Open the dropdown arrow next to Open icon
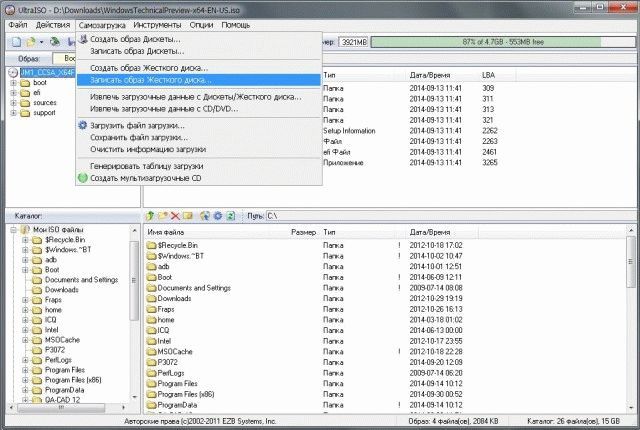Viewport: 640px width, 430px height. 41,42
